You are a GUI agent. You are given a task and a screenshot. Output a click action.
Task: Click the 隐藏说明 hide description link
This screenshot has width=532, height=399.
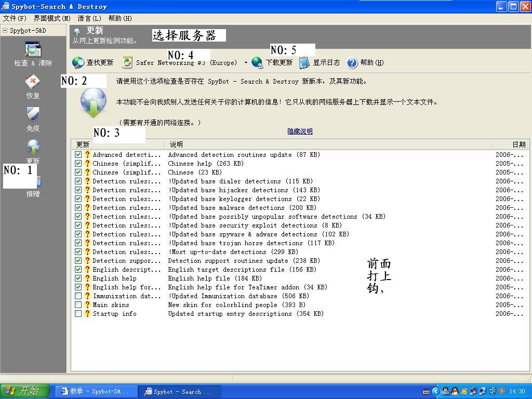(x=300, y=131)
